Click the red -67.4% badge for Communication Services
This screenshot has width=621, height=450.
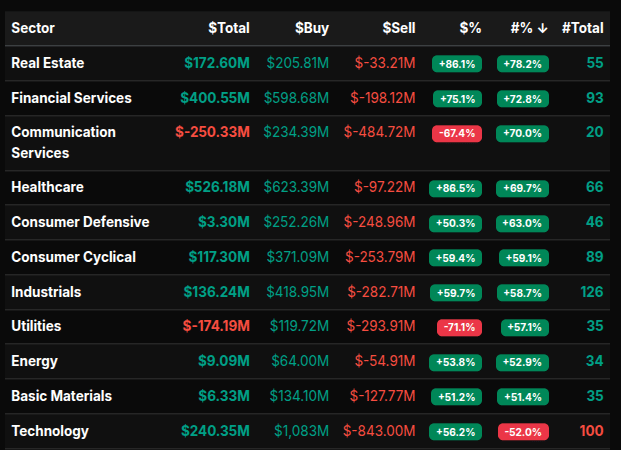coord(457,133)
